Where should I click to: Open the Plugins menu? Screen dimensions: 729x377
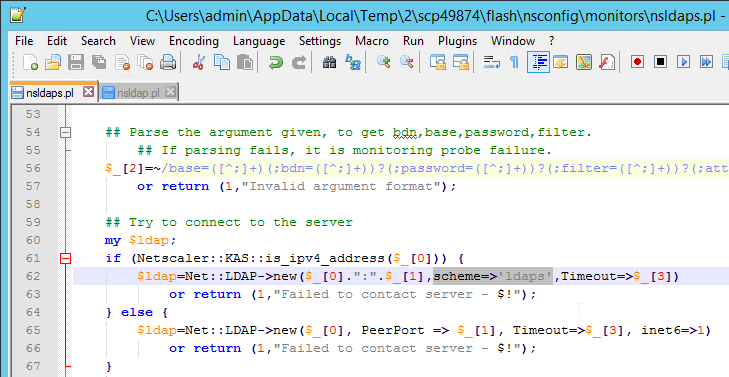click(x=457, y=41)
